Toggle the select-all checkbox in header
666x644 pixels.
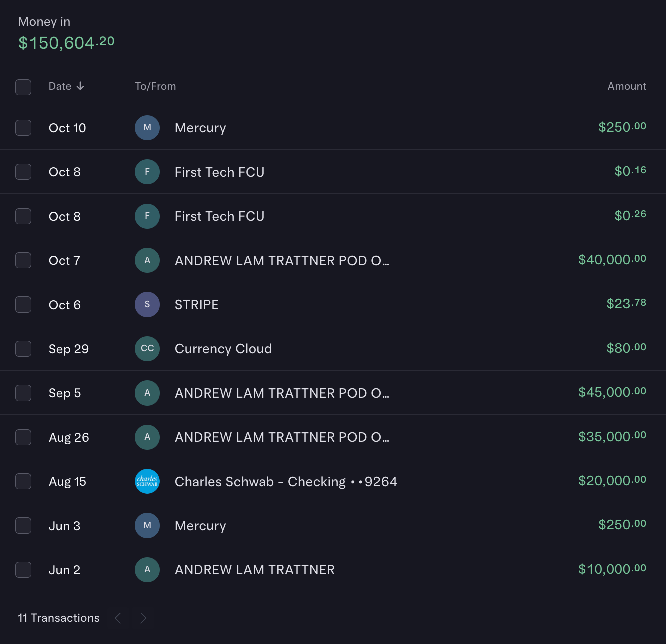click(x=23, y=87)
